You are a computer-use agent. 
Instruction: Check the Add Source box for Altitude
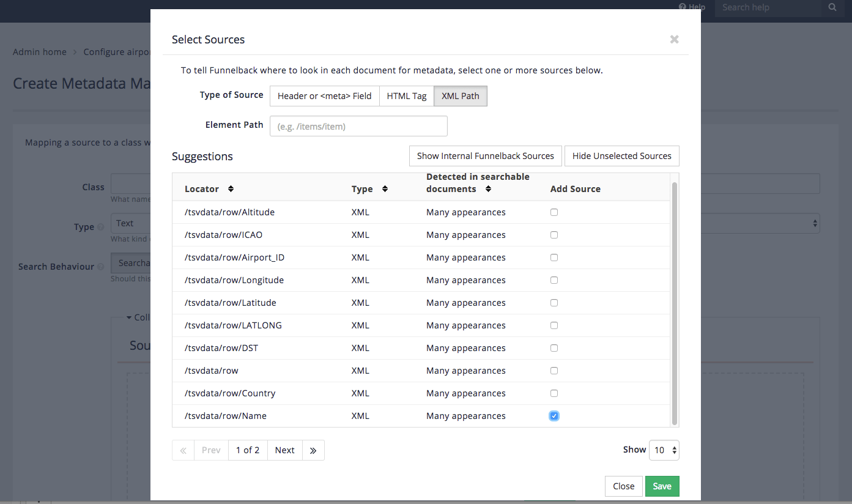(554, 212)
